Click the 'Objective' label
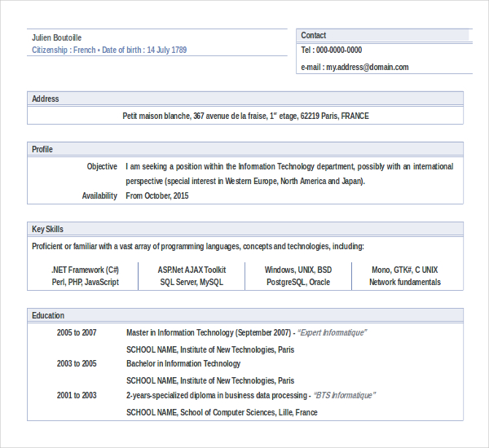 [102, 166]
